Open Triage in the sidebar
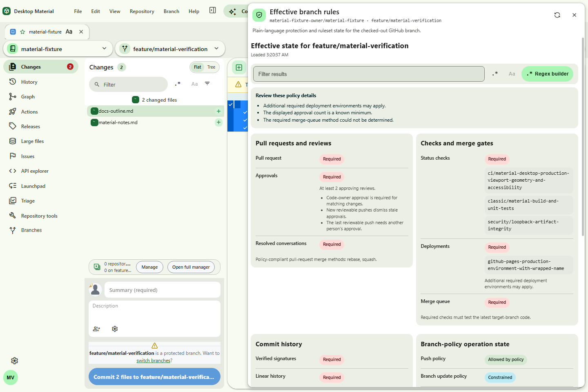Image resolution: width=588 pixels, height=392 pixels. (x=41, y=201)
